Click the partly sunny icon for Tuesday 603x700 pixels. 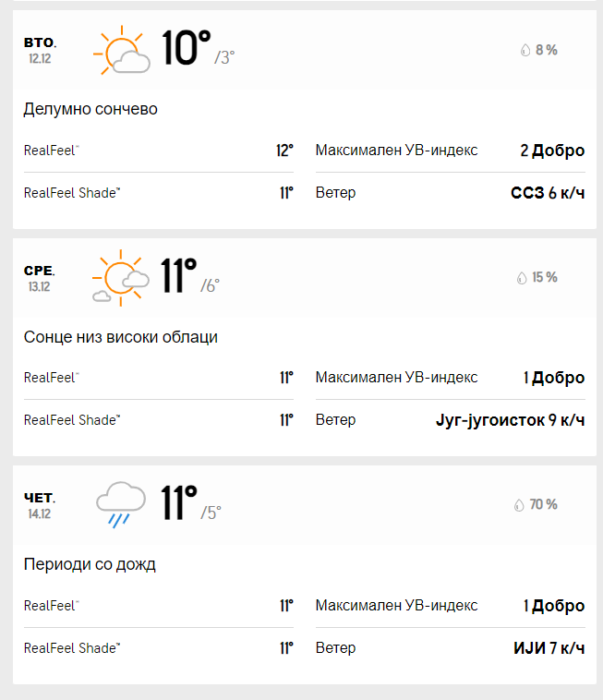pyautogui.click(x=121, y=51)
